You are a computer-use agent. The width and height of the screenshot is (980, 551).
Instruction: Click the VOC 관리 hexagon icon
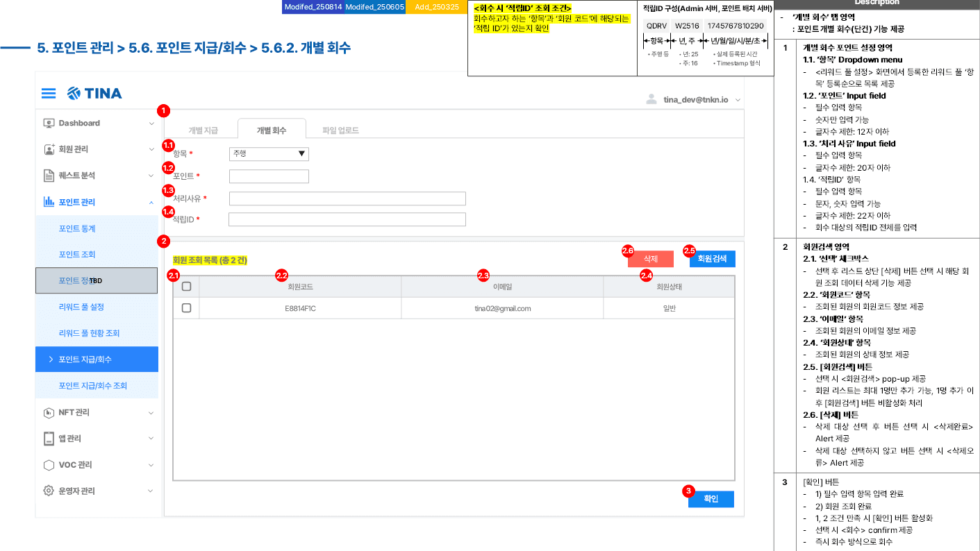coord(49,465)
